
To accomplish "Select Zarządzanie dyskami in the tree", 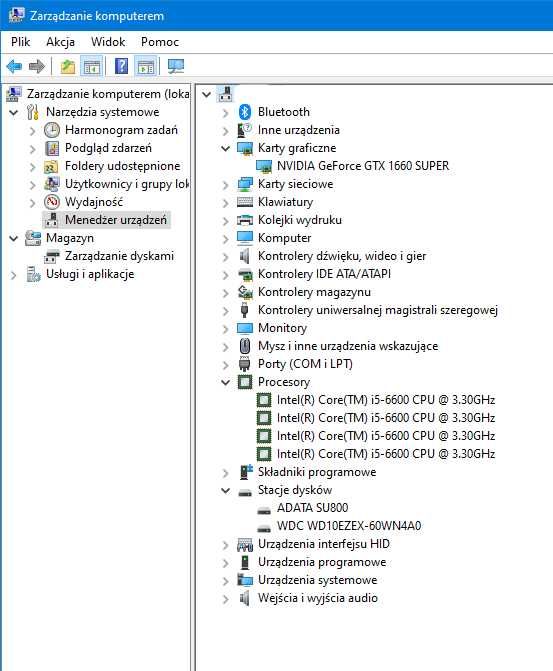I will click(x=119, y=256).
